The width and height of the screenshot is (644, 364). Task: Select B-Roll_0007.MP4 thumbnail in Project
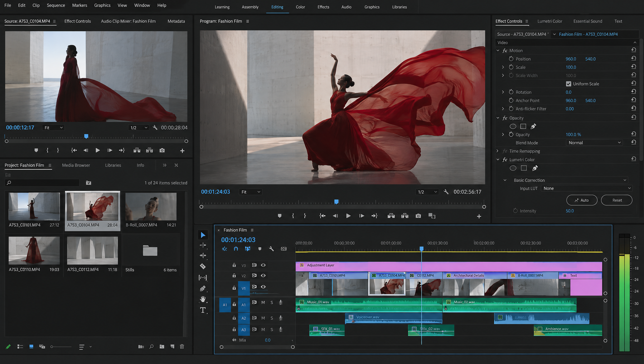(x=151, y=206)
